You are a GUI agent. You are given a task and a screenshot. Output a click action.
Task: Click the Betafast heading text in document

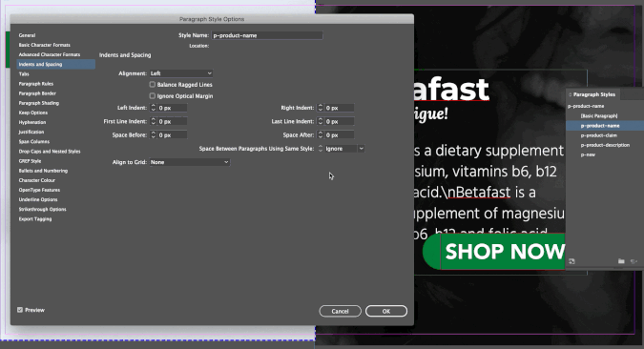(x=451, y=90)
